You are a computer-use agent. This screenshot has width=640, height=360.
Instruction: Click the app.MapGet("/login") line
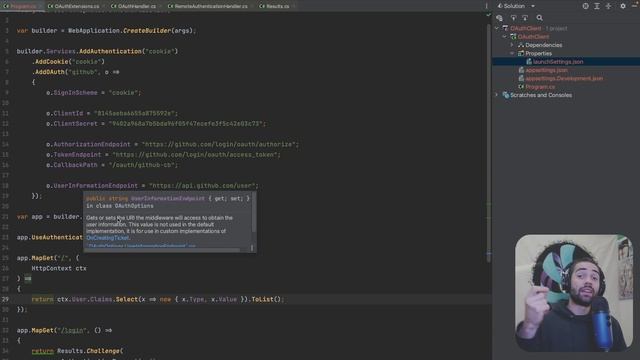pos(64,330)
